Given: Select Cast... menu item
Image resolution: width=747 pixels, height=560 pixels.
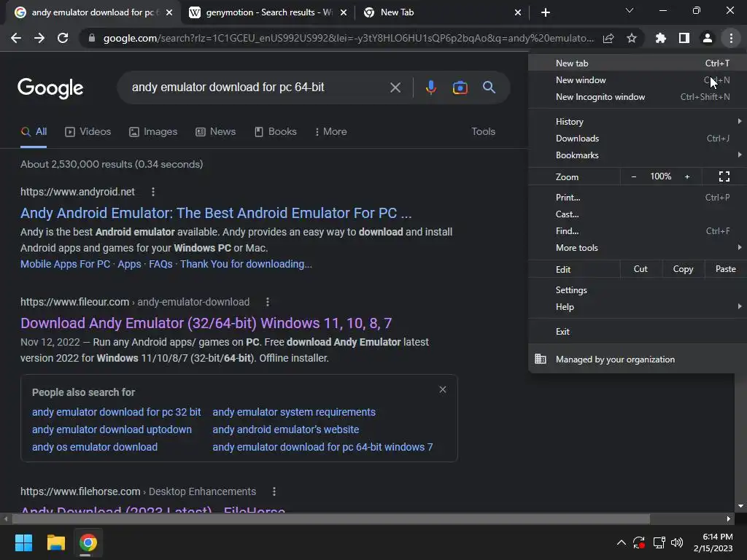Looking at the screenshot, I should pos(638,214).
